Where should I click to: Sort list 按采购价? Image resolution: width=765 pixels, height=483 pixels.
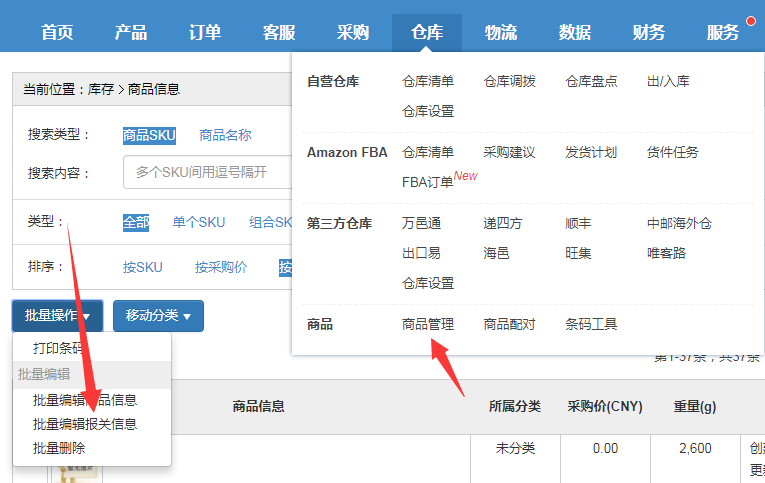(221, 267)
